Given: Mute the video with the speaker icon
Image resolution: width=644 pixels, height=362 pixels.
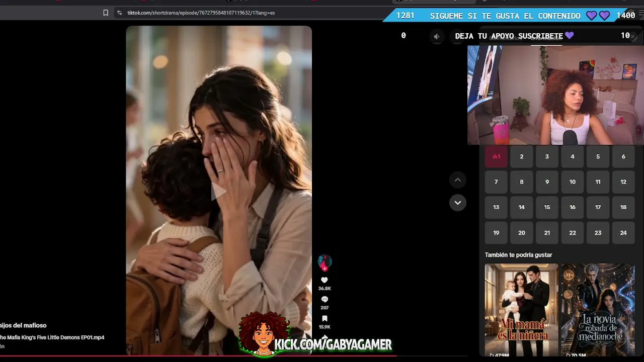Looking at the screenshot, I should coord(437,36).
